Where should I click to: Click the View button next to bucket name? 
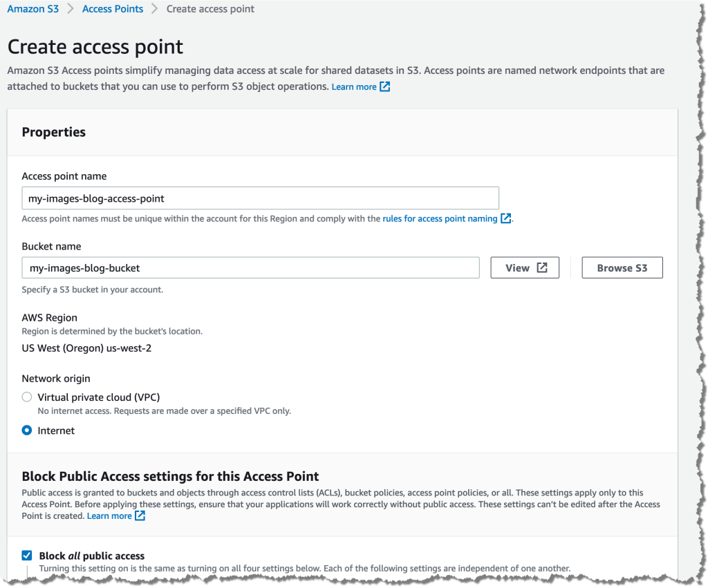click(525, 267)
